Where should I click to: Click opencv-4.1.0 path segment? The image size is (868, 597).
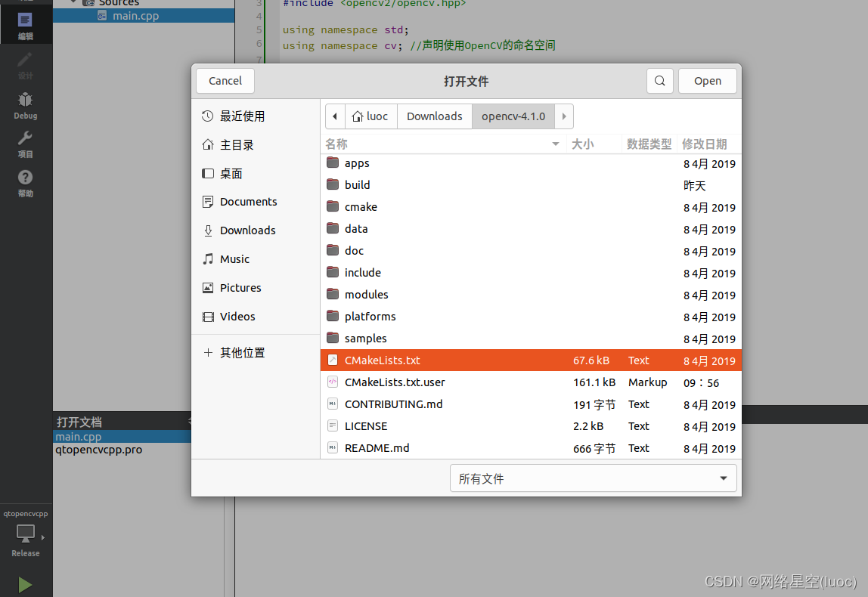(x=513, y=116)
